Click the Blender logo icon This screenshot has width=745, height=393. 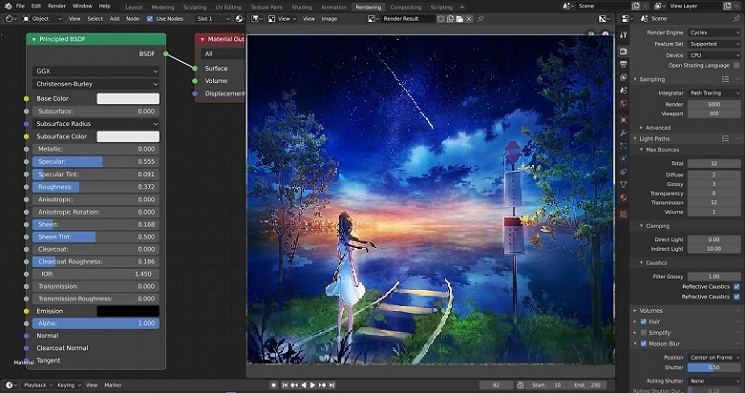click(8, 6)
